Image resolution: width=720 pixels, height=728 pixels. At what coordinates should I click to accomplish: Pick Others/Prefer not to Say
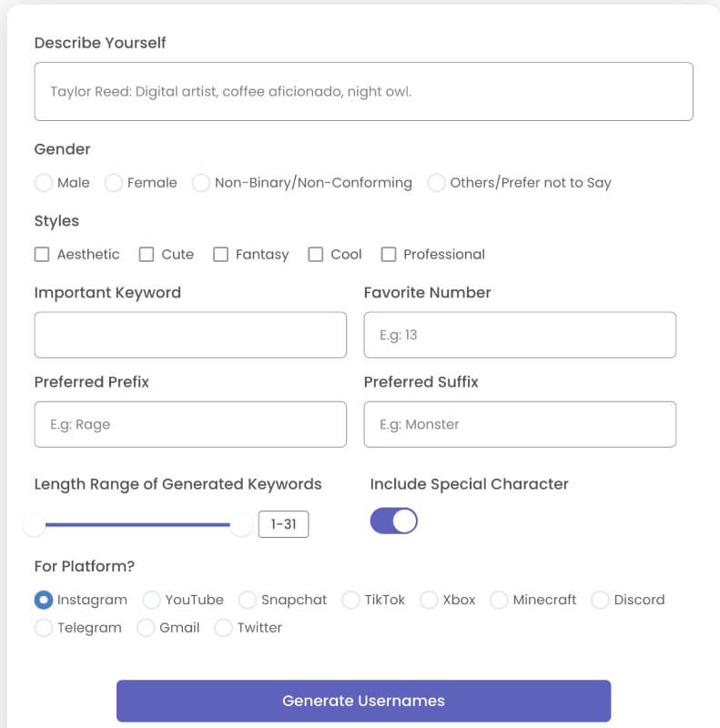(434, 183)
